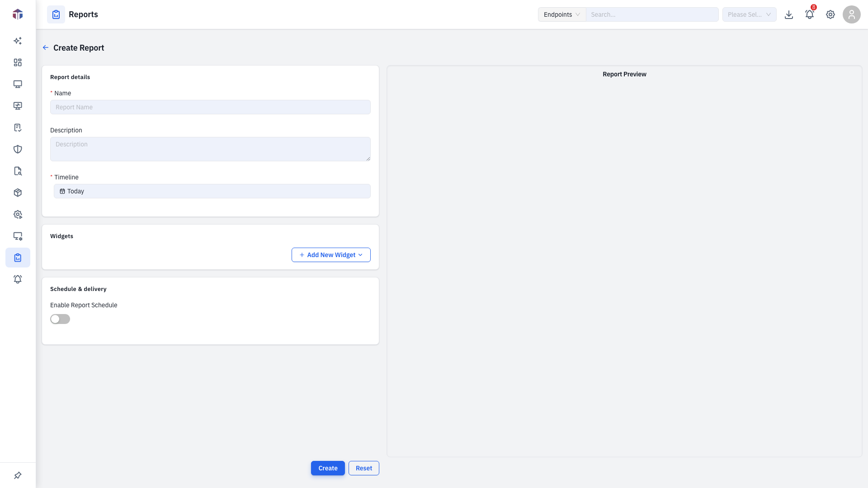Open the shield security icon in sidebar

[18, 149]
